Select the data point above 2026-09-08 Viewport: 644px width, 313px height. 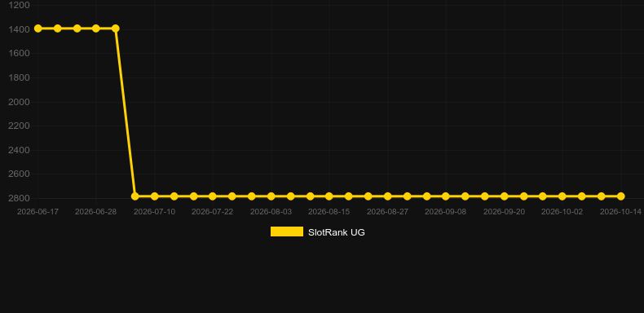tap(446, 196)
